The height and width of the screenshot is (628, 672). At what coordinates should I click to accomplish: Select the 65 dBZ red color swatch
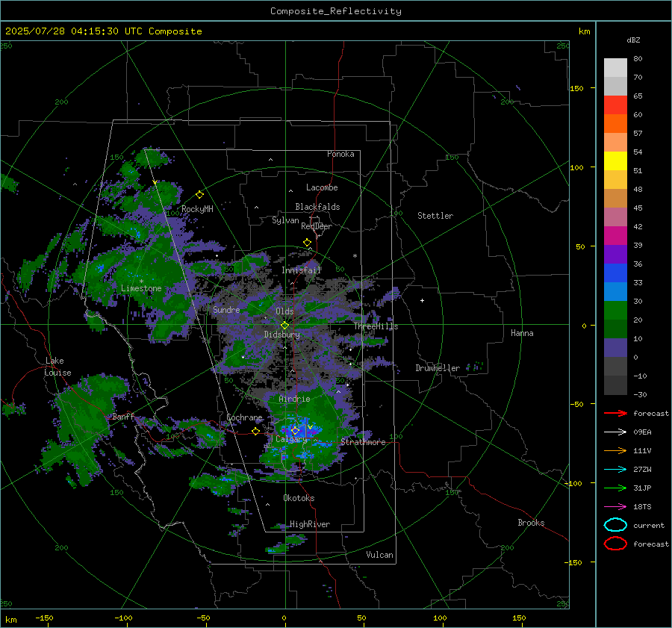(615, 105)
